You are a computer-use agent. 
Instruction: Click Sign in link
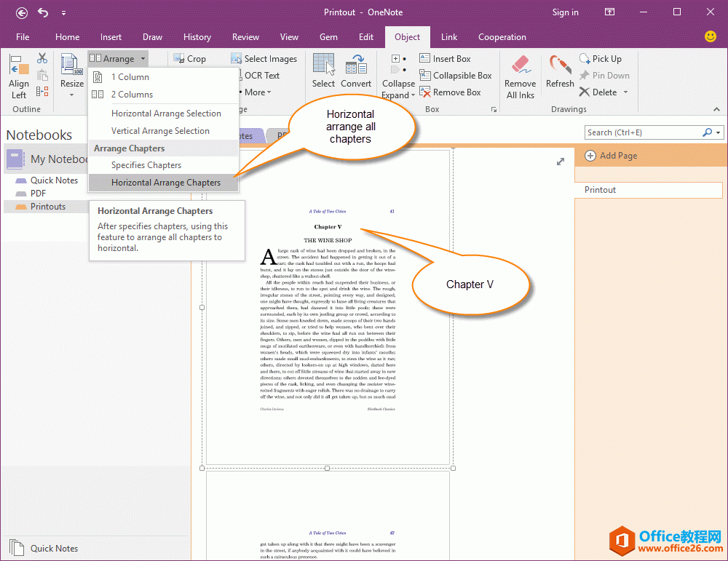pyautogui.click(x=565, y=12)
